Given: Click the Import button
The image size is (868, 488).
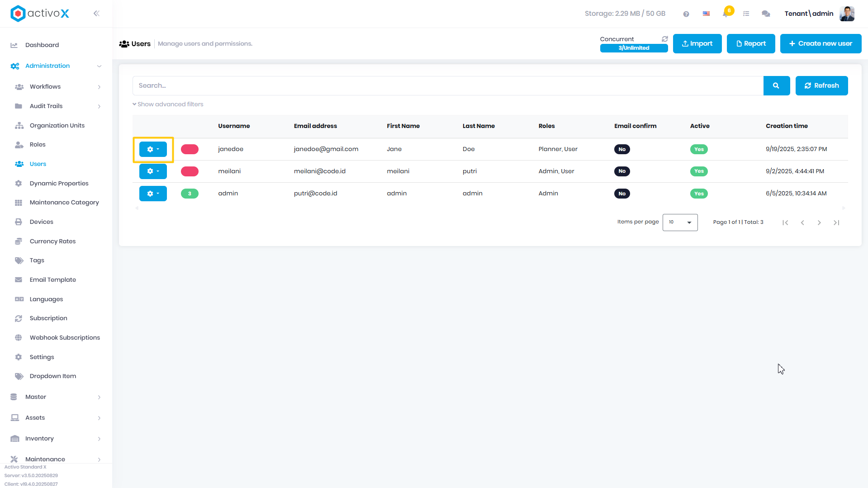Looking at the screenshot, I should 697,44.
